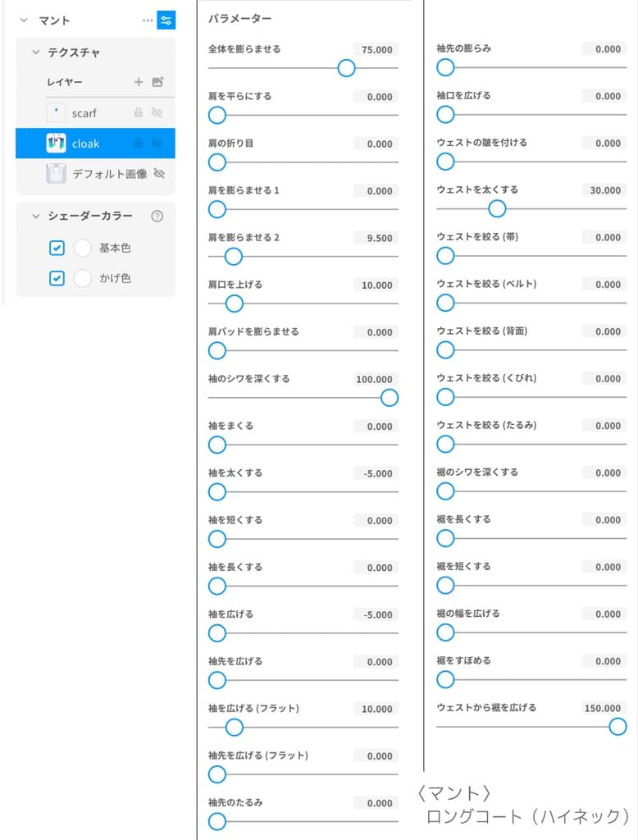The height and width of the screenshot is (840, 638).
Task: Click the 裾の幅を広げる slider handle
Action: click(x=445, y=632)
